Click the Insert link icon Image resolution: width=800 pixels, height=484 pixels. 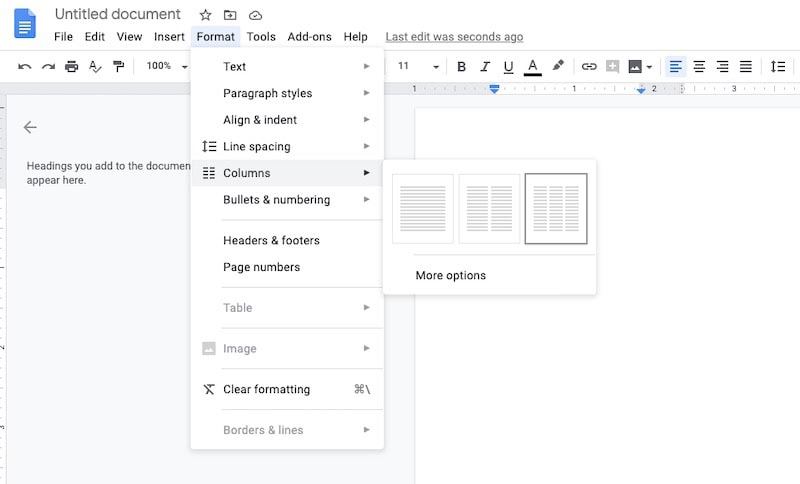coord(589,67)
